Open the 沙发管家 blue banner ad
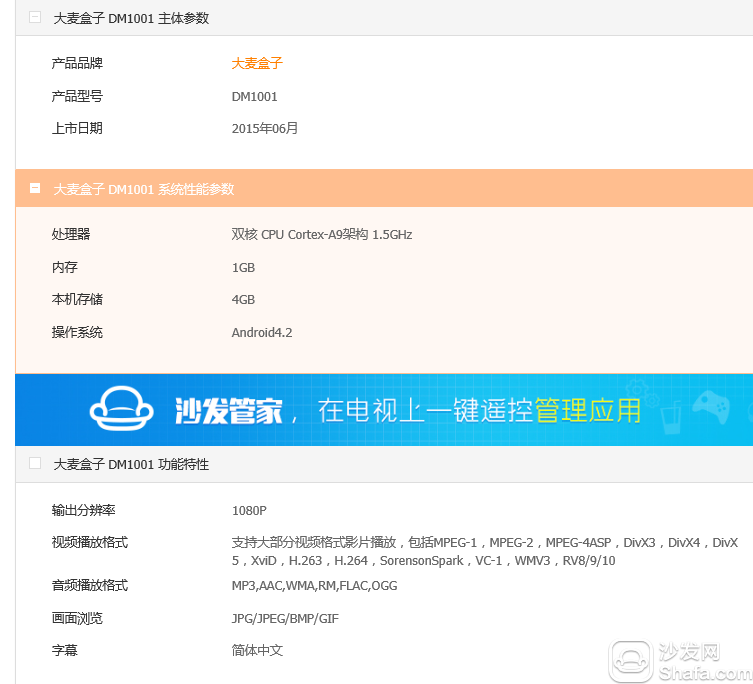The image size is (753, 684). pyautogui.click(x=384, y=410)
